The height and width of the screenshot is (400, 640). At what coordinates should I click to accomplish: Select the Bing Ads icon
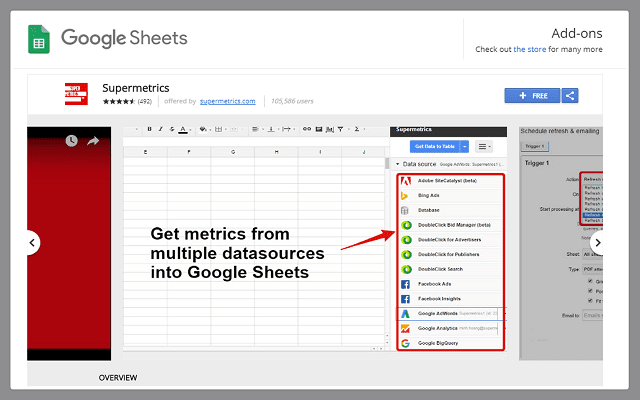tap(405, 196)
